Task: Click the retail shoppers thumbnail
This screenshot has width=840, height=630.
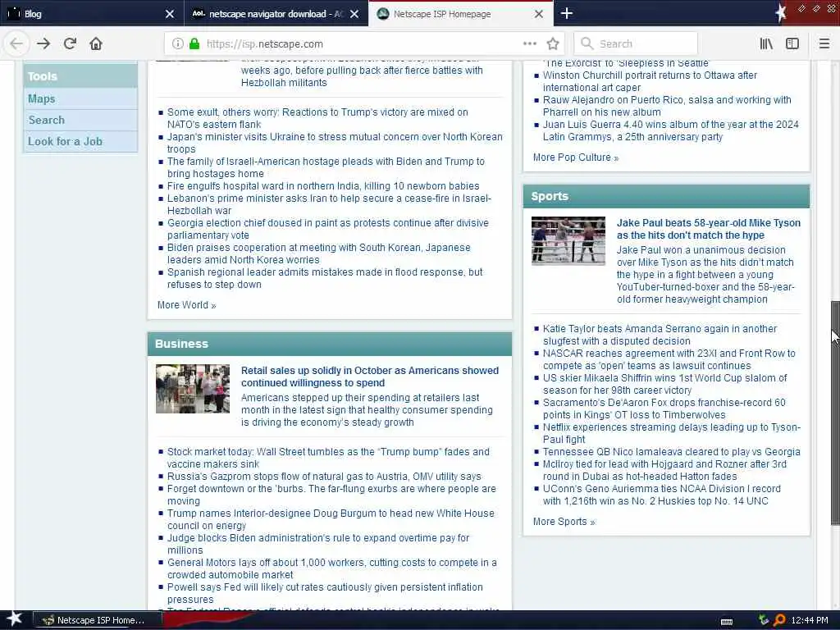Action: point(193,389)
